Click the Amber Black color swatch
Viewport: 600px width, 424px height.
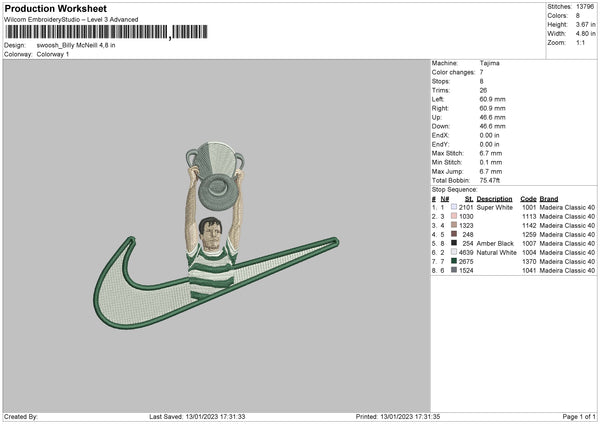454,243
